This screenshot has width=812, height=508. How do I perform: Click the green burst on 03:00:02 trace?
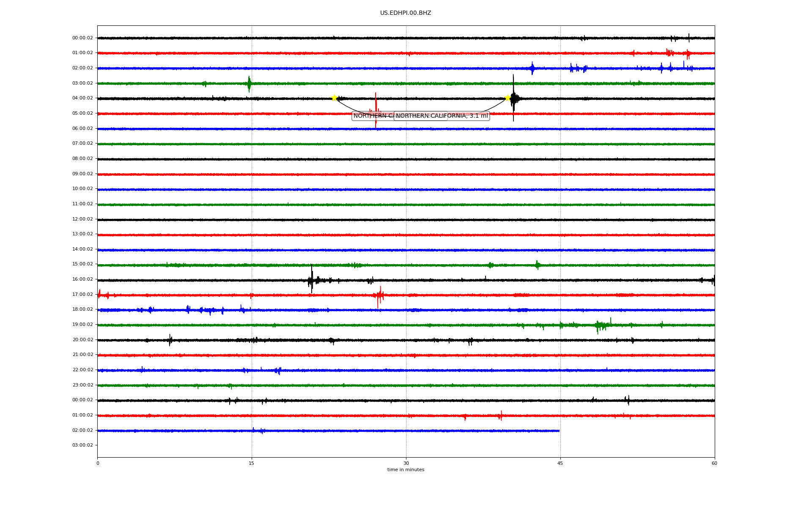(x=249, y=83)
